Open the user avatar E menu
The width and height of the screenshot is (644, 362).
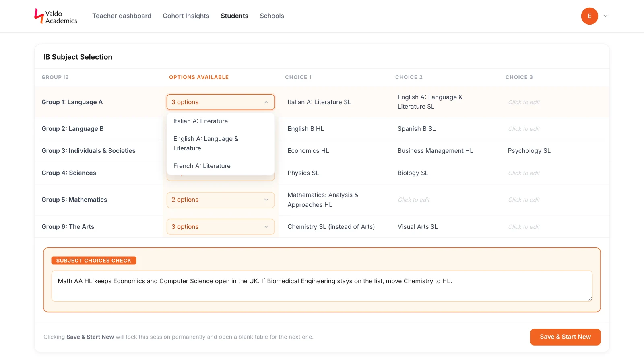(589, 16)
